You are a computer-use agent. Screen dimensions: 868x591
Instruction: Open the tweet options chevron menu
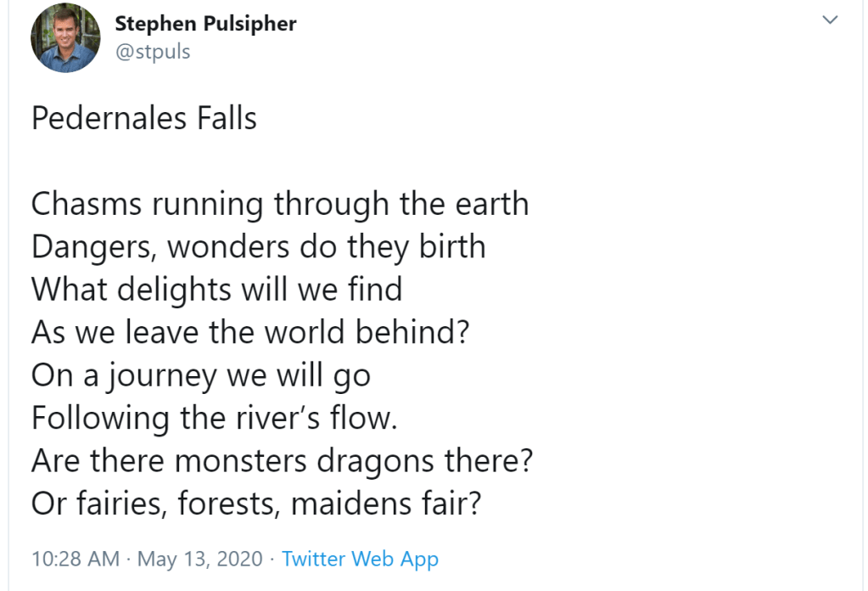(831, 20)
